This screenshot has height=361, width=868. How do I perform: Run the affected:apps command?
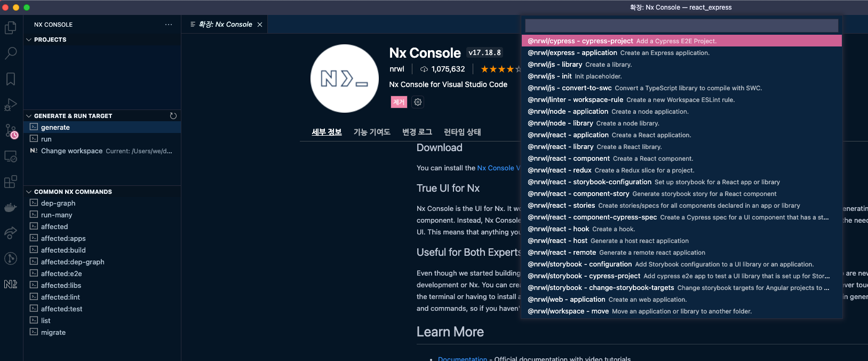point(102,238)
